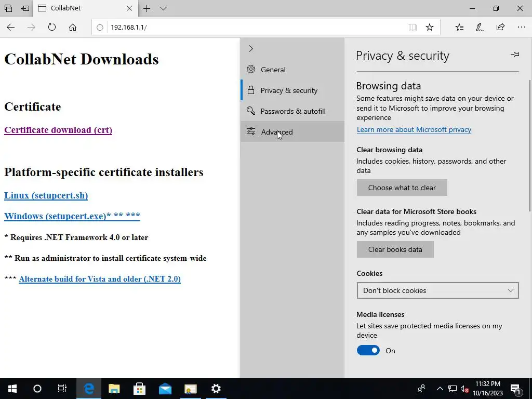Click the muted volume tray icon
532x399 pixels.
[x=464, y=389]
